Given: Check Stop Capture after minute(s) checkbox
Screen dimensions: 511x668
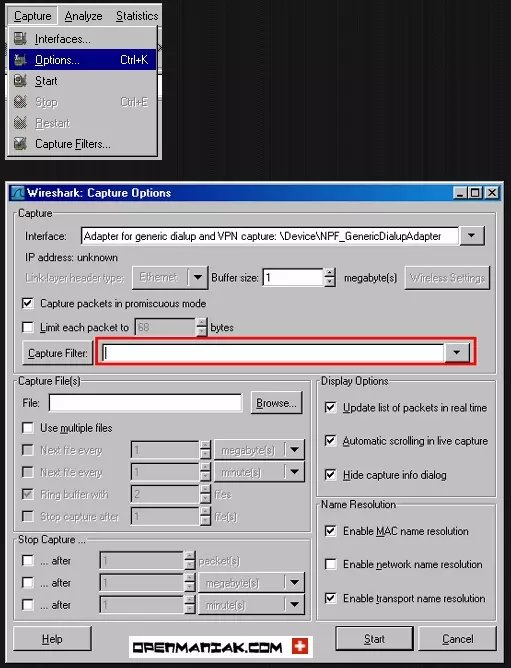Looking at the screenshot, I should coord(28,605).
